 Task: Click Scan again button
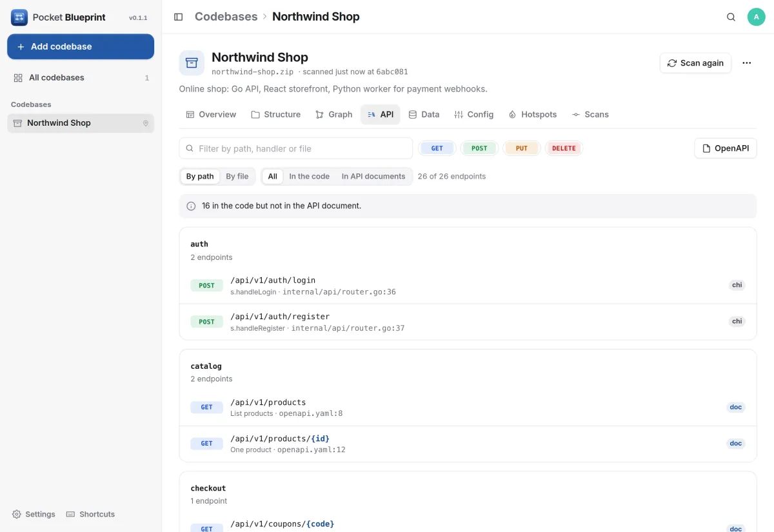tap(695, 63)
